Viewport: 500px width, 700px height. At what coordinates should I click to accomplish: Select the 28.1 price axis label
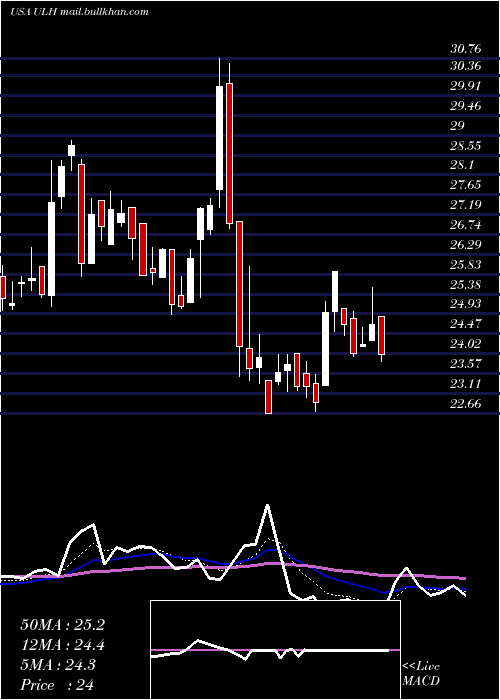pyautogui.click(x=462, y=165)
